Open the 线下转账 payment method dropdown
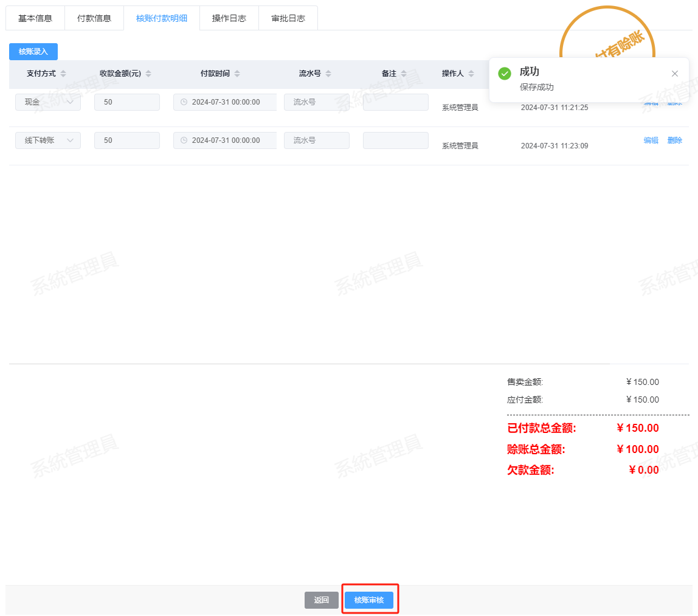This screenshot has width=698, height=616. (48, 140)
